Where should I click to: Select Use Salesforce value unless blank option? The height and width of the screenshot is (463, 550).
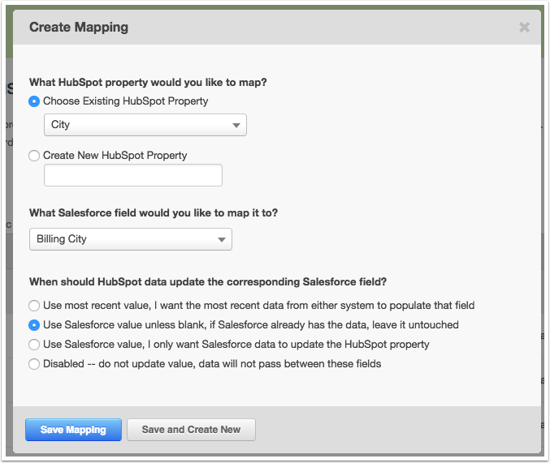tap(34, 325)
